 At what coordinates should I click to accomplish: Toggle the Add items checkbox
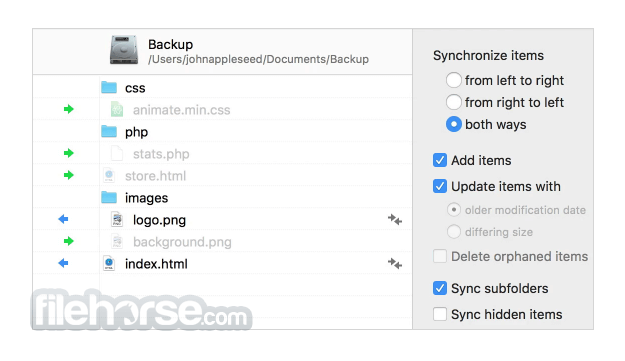[x=440, y=160]
